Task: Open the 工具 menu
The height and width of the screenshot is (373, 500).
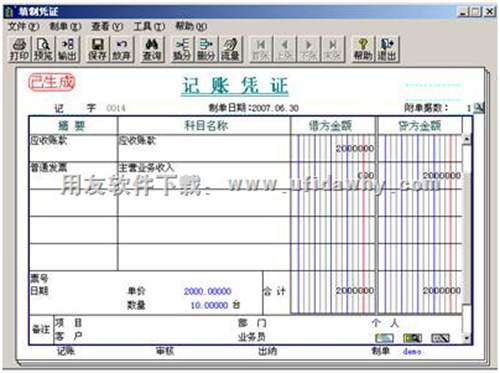Action: click(149, 26)
